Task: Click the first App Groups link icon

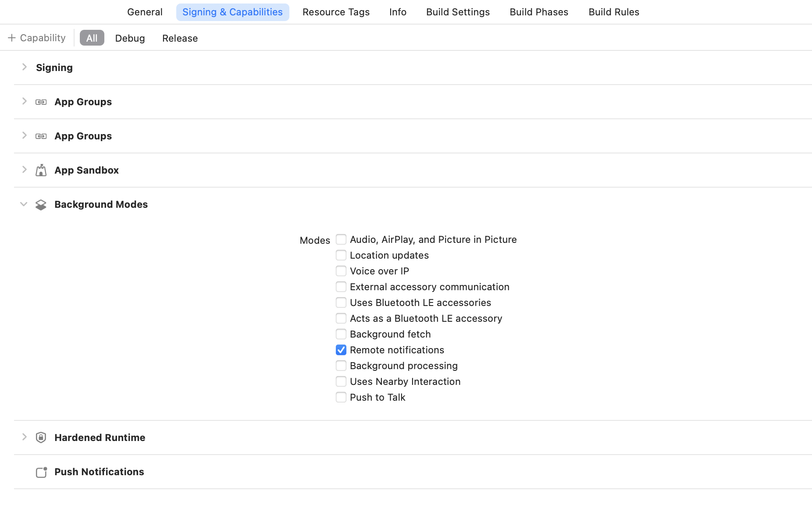Action: point(41,102)
